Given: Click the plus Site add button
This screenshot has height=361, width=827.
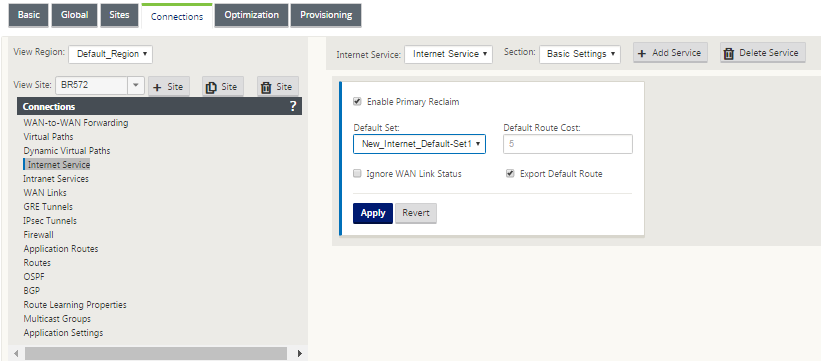Looking at the screenshot, I should pos(169,87).
